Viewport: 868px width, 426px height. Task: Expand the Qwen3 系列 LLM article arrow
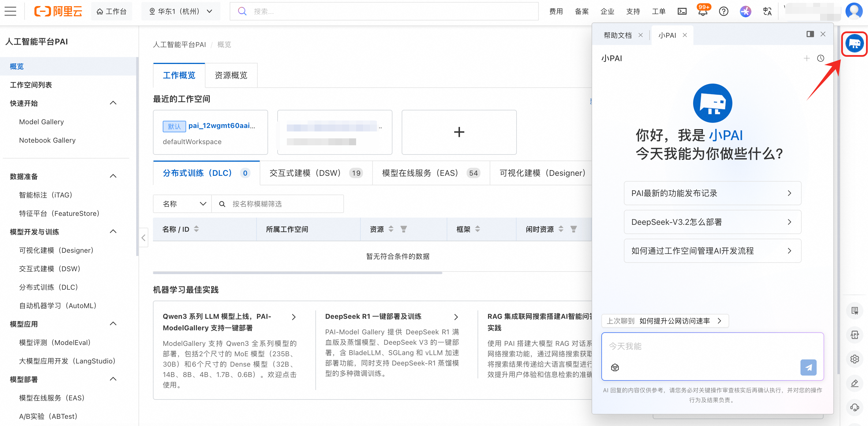point(294,317)
